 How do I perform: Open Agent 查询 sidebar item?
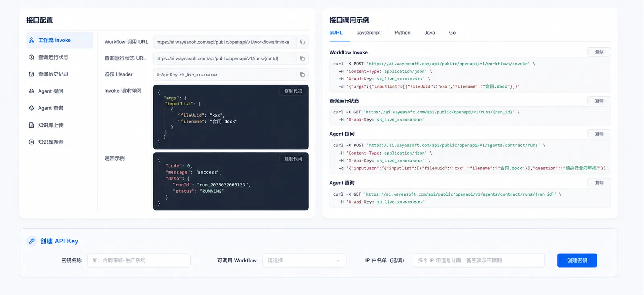tap(60, 108)
